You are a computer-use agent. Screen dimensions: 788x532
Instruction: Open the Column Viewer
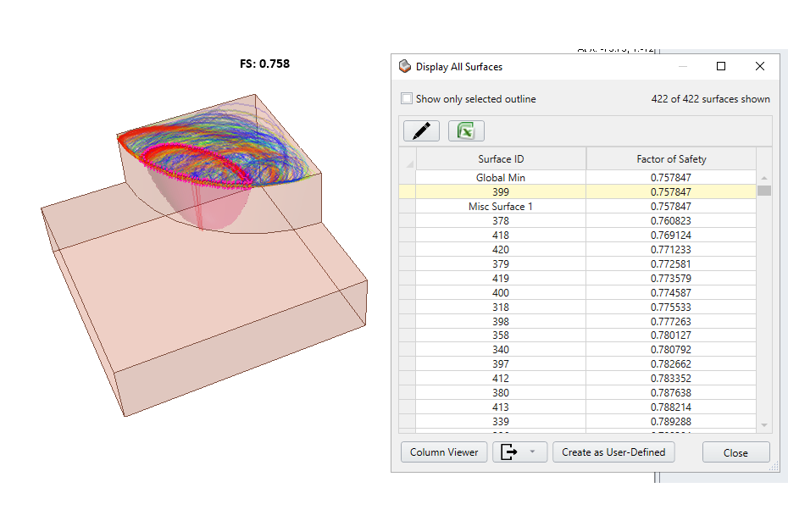(x=444, y=452)
